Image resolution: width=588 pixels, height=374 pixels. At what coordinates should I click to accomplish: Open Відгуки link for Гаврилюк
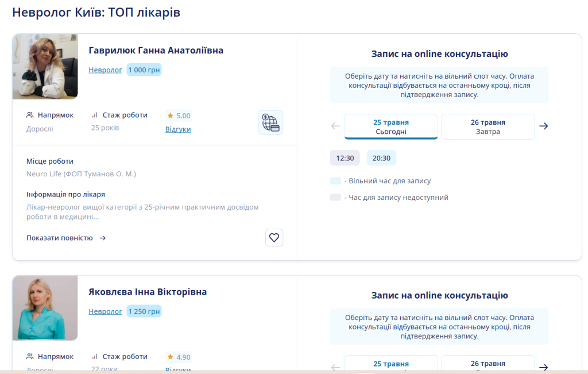[178, 129]
